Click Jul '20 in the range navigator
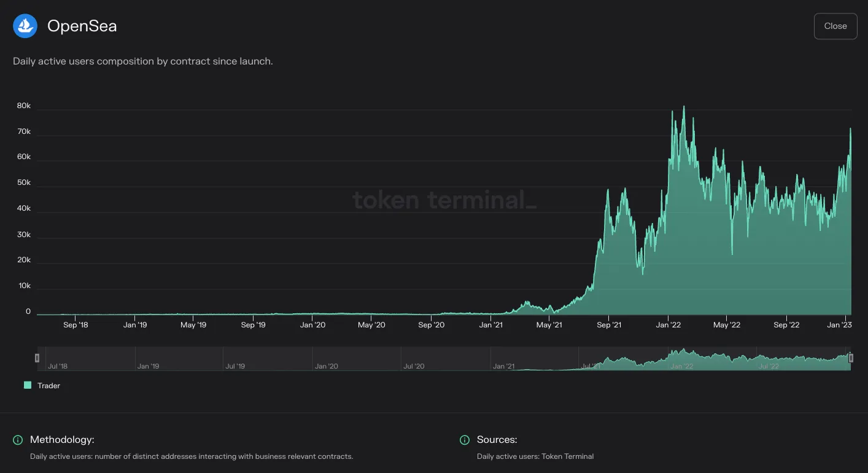The width and height of the screenshot is (868, 473). pos(414,366)
